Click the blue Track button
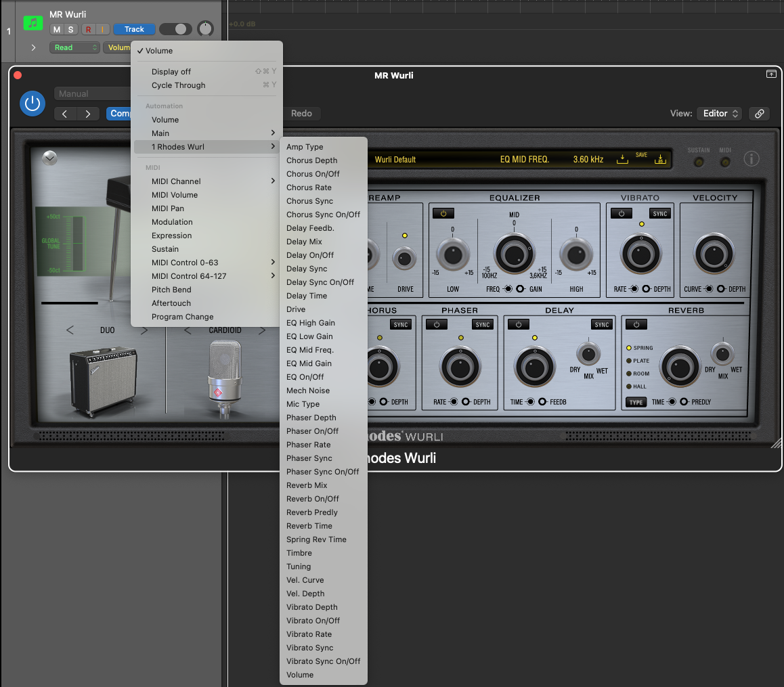This screenshot has width=784, height=687. [134, 29]
